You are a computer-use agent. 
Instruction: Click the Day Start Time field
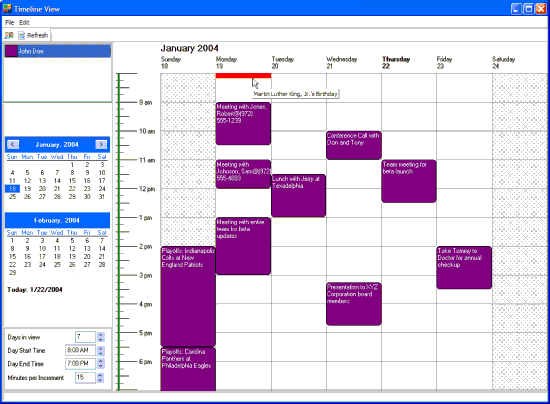[80, 350]
